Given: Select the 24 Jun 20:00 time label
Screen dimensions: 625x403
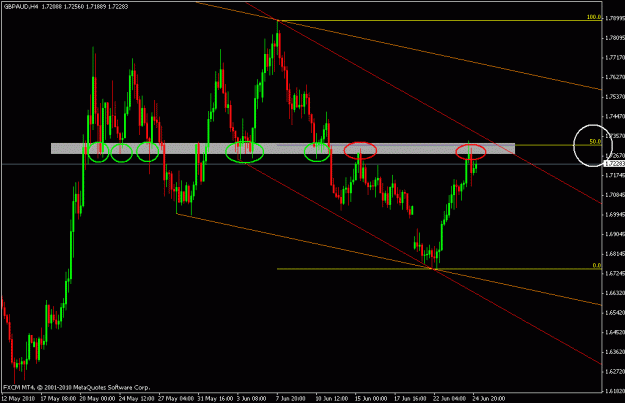Looking at the screenshot, I should coord(488,398).
